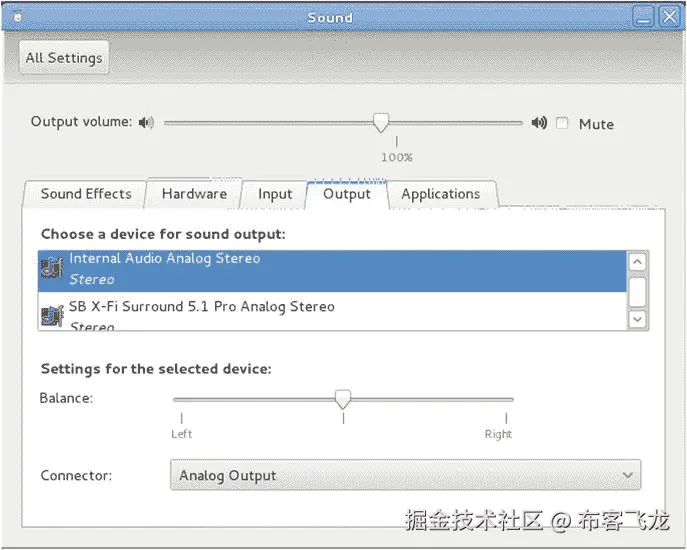Click the device list scroll down arrow
The width and height of the screenshot is (687, 550).
pyautogui.click(x=637, y=319)
